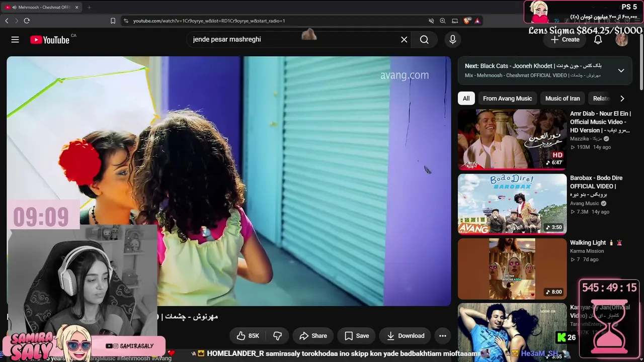Open the notifications bell
The height and width of the screenshot is (362, 644).
point(598,40)
